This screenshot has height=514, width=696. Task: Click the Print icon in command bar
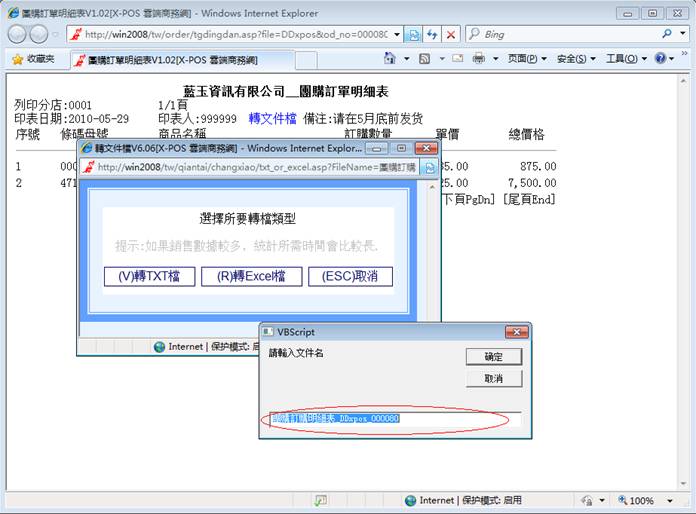(x=479, y=59)
